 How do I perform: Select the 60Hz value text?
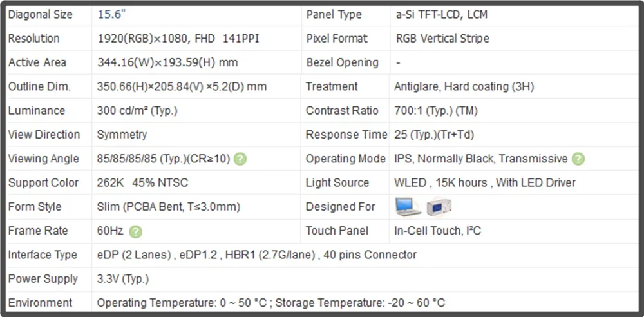point(110,231)
